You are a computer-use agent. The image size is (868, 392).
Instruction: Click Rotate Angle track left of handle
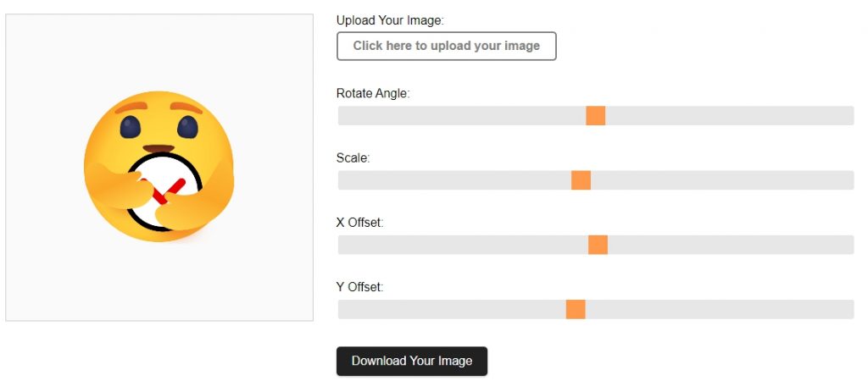[x=462, y=115]
